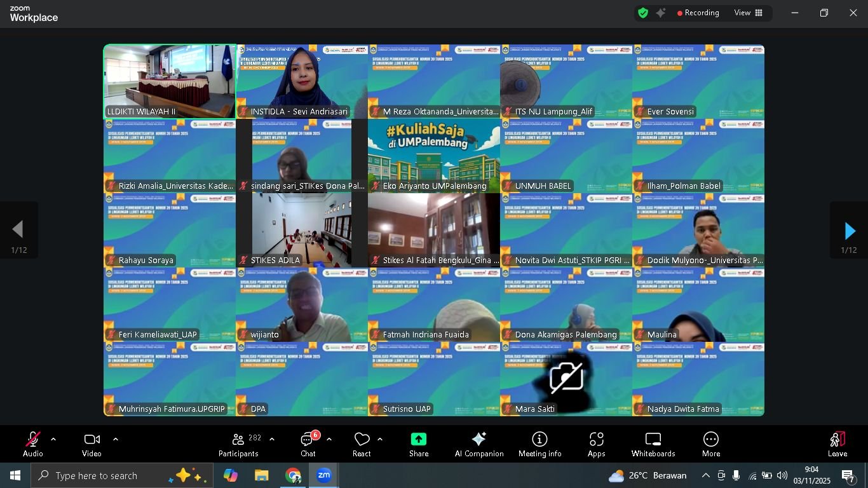This screenshot has height=488, width=868.
Task: Click the Leave meeting button
Action: pos(837,444)
